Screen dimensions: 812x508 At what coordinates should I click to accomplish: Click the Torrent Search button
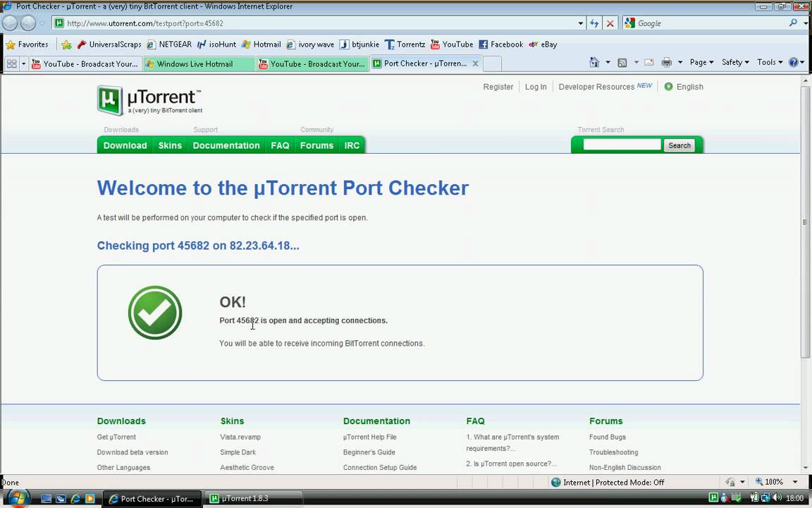click(679, 145)
